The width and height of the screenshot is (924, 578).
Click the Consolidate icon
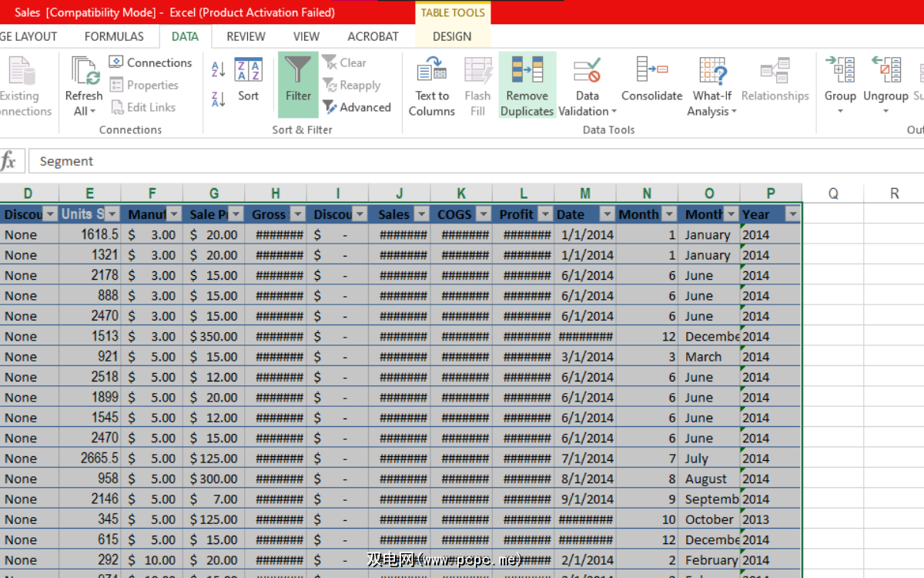(x=651, y=72)
